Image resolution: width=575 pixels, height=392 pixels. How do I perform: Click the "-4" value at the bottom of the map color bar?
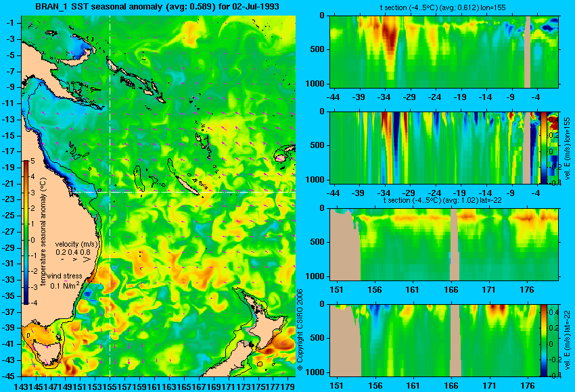coord(33,303)
